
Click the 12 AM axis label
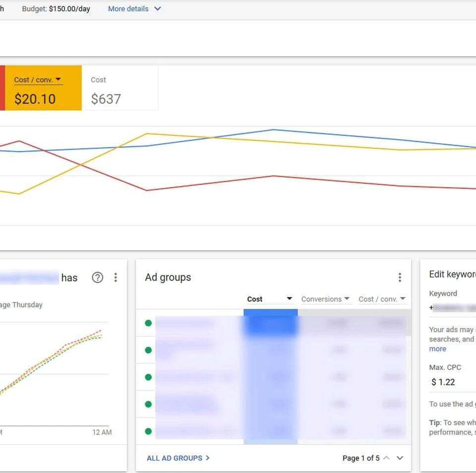point(102,432)
